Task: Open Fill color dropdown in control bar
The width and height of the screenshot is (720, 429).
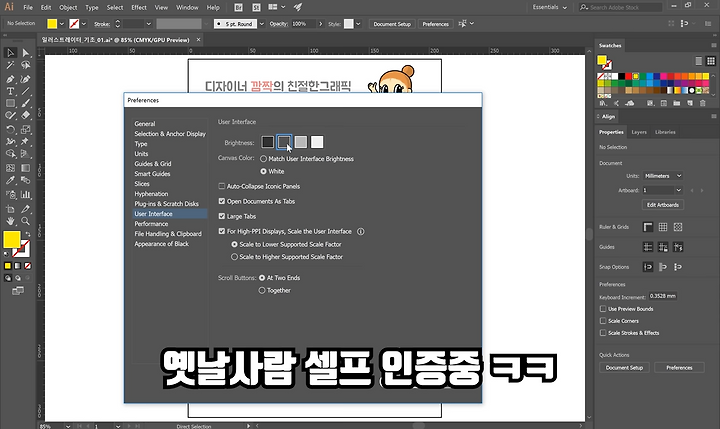Action: (62, 24)
